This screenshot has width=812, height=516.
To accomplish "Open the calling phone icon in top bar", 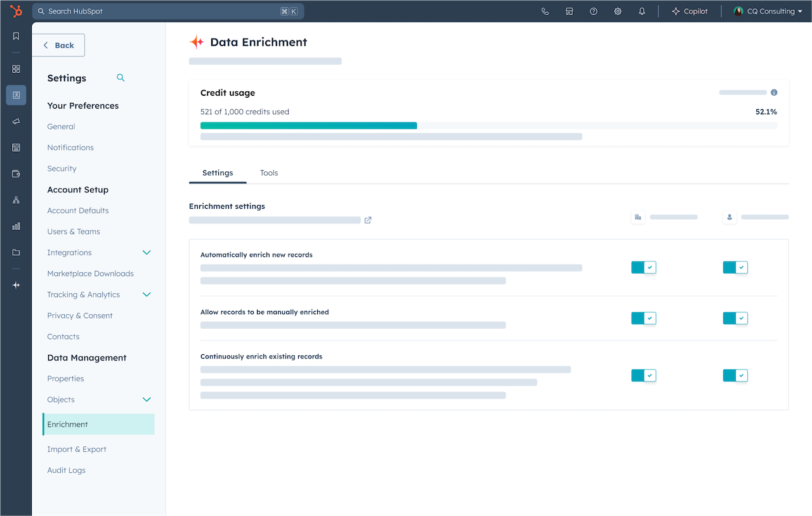I will [545, 11].
